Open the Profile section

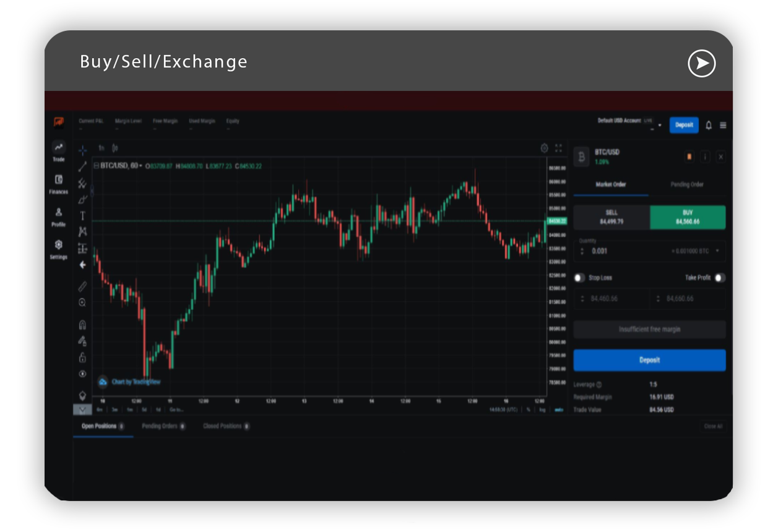(58, 217)
